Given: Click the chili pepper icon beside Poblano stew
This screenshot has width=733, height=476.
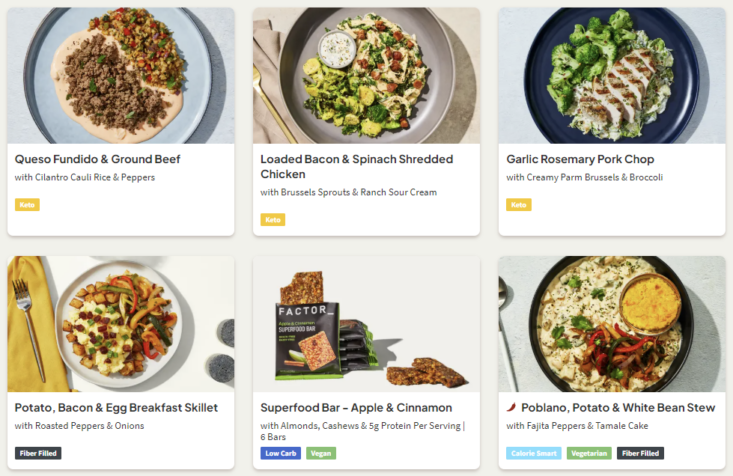Looking at the screenshot, I should tap(512, 408).
